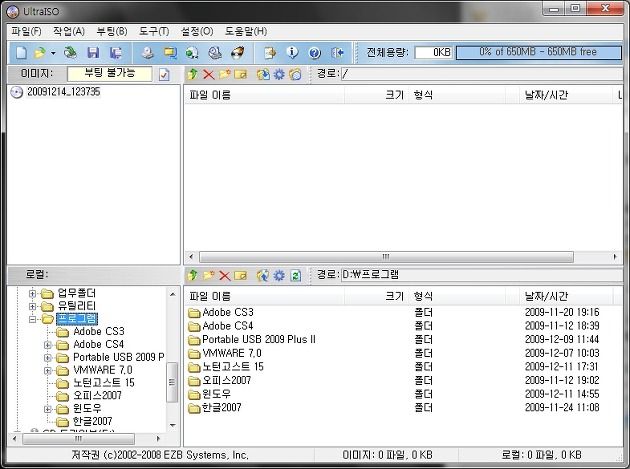
Task: Click the blue information bubble icon
Action: 292,52
